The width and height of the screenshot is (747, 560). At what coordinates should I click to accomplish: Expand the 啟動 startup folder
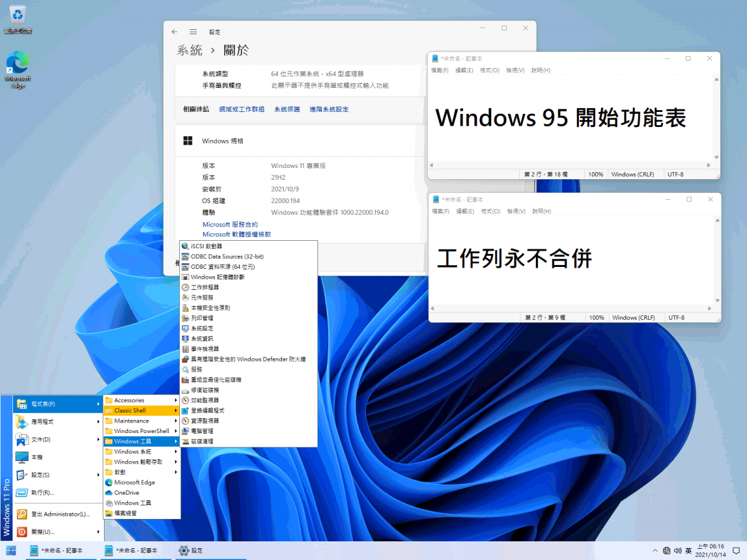click(142, 472)
